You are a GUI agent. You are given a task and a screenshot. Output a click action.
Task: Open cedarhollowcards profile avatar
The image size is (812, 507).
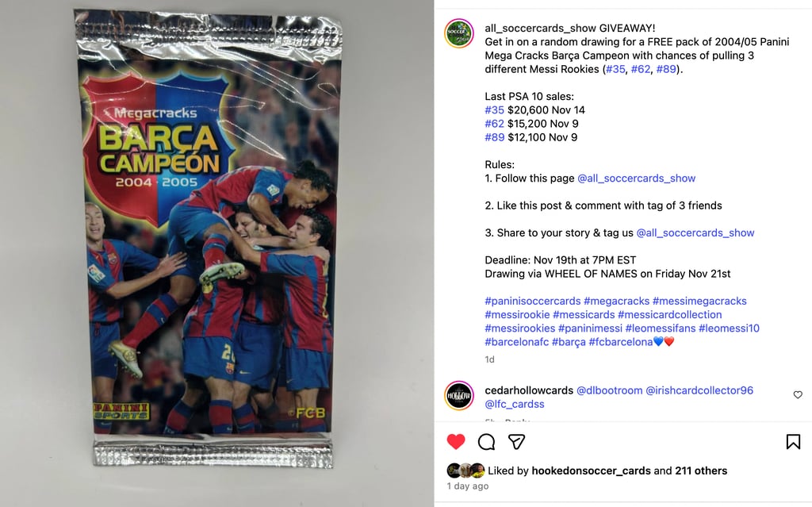pos(459,395)
